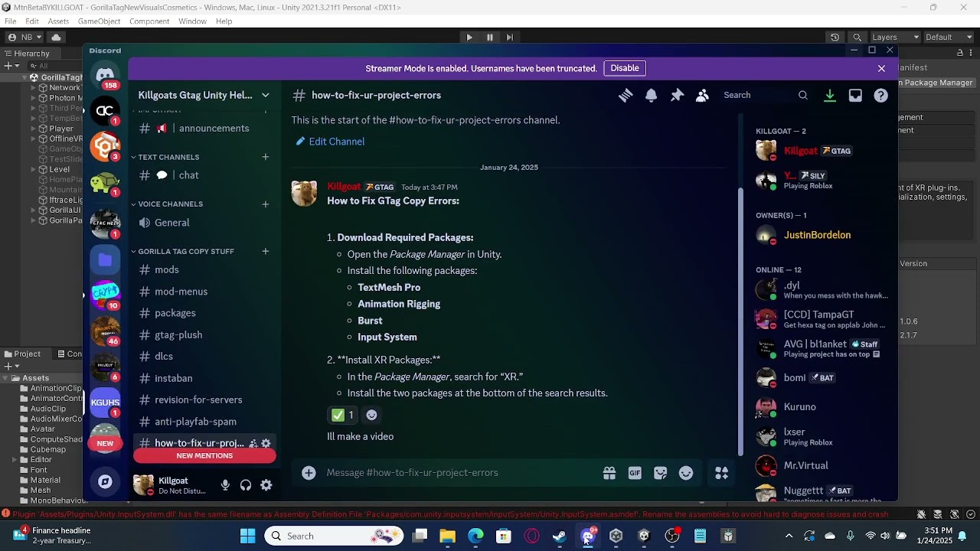Open Discord direct messages home icon
Image resolution: width=980 pixels, height=551 pixels.
pyautogui.click(x=105, y=75)
